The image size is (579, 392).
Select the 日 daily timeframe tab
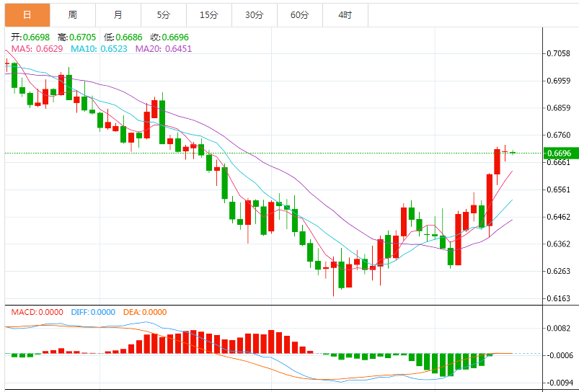(27, 15)
